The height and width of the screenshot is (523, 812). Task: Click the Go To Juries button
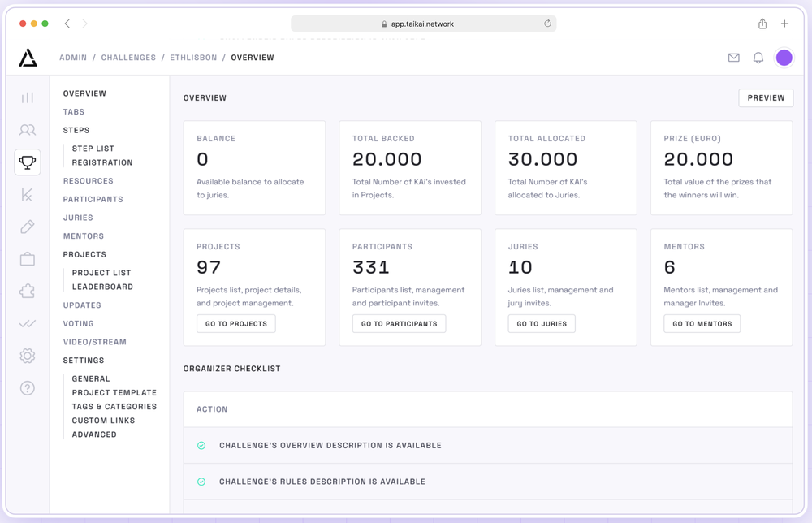point(542,324)
